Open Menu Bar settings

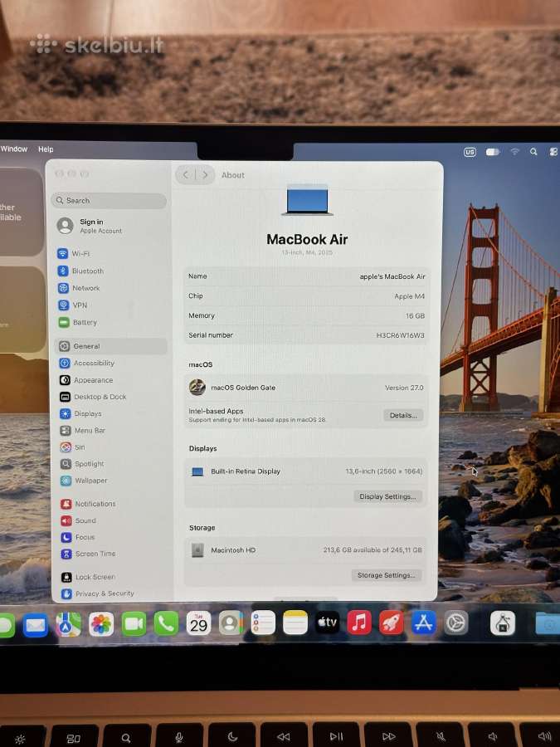pos(82,430)
